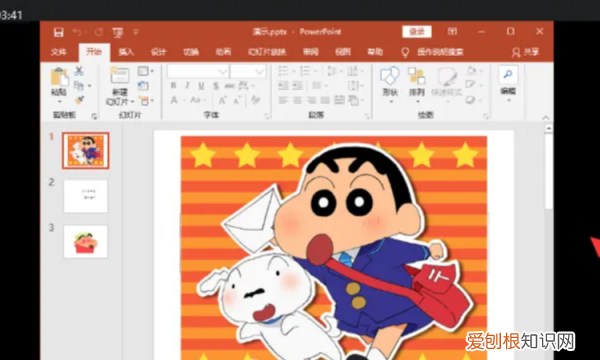The width and height of the screenshot is (600, 360).
Task: Click the Numbering list icon
Action: point(305,71)
